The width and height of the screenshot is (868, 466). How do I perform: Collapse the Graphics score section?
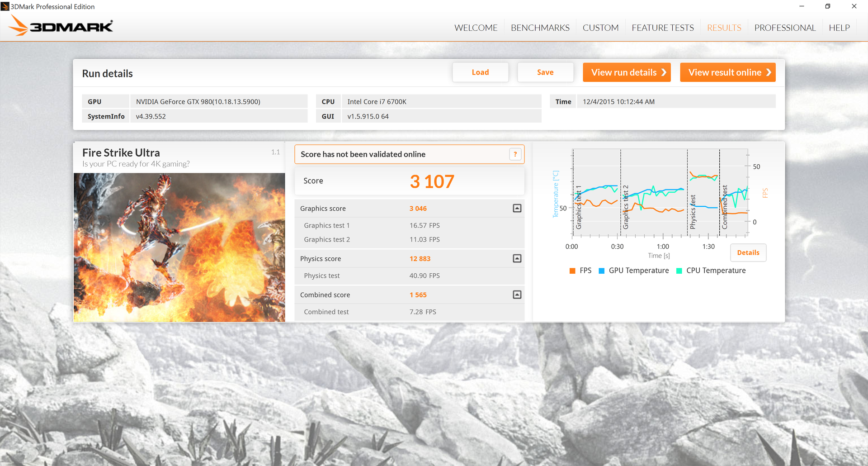[517, 208]
